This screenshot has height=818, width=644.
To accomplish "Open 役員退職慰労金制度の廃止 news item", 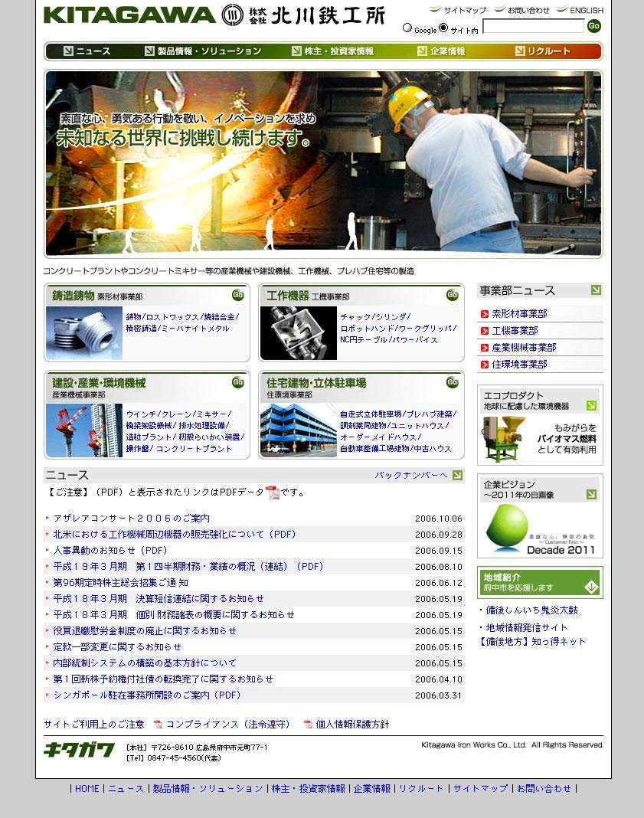I will click(145, 631).
